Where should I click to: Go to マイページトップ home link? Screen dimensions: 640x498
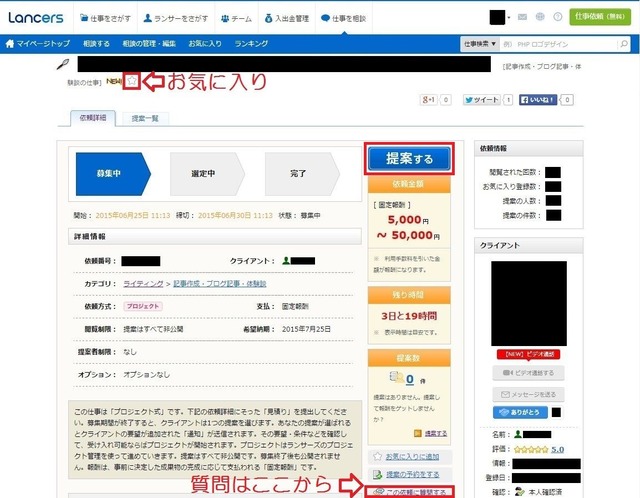tap(38, 44)
